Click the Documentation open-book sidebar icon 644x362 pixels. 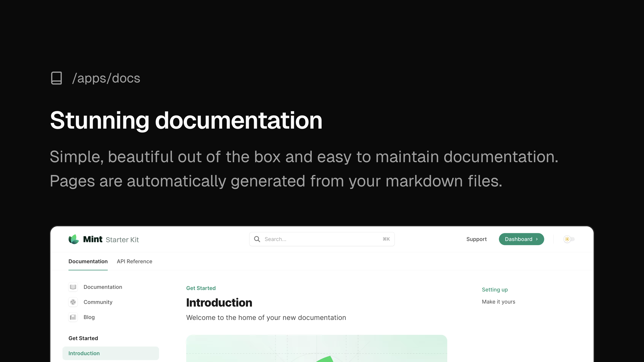coord(73,287)
